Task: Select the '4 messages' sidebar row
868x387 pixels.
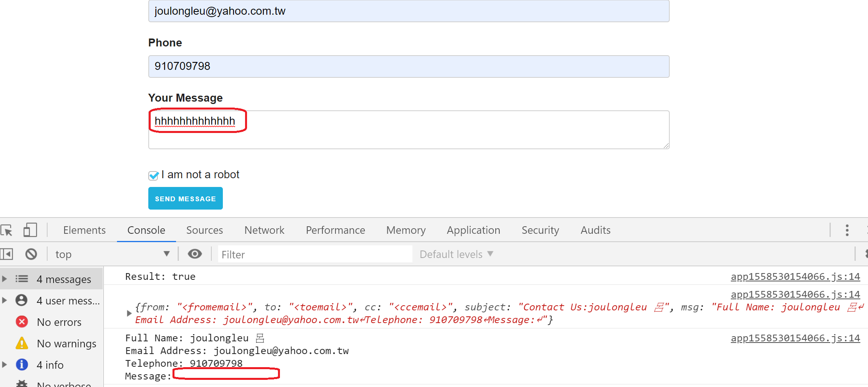Action: (x=52, y=279)
